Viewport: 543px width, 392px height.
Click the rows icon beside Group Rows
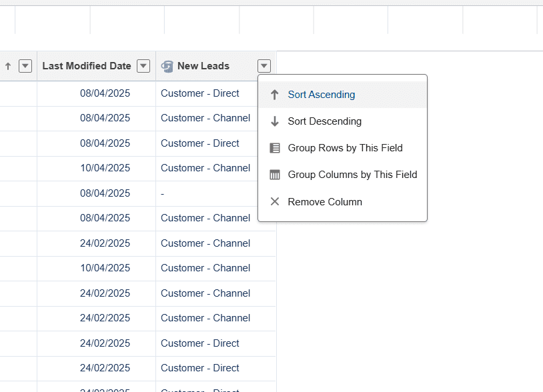pyautogui.click(x=275, y=148)
